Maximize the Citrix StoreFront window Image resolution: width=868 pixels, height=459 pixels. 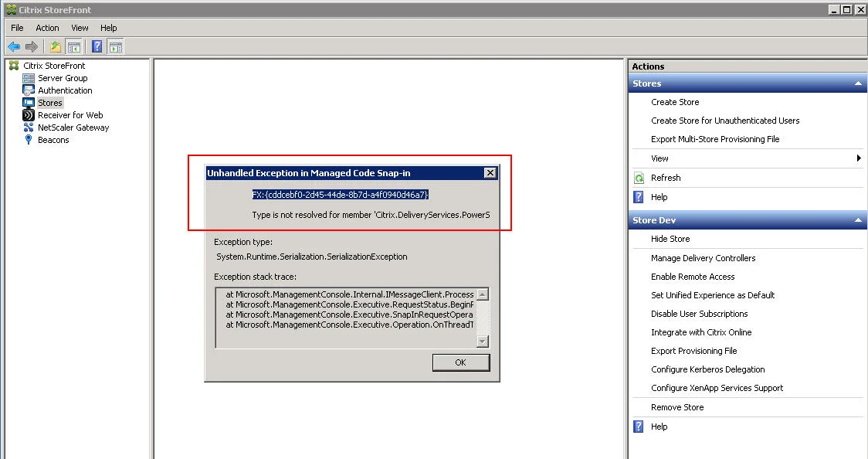(847, 9)
